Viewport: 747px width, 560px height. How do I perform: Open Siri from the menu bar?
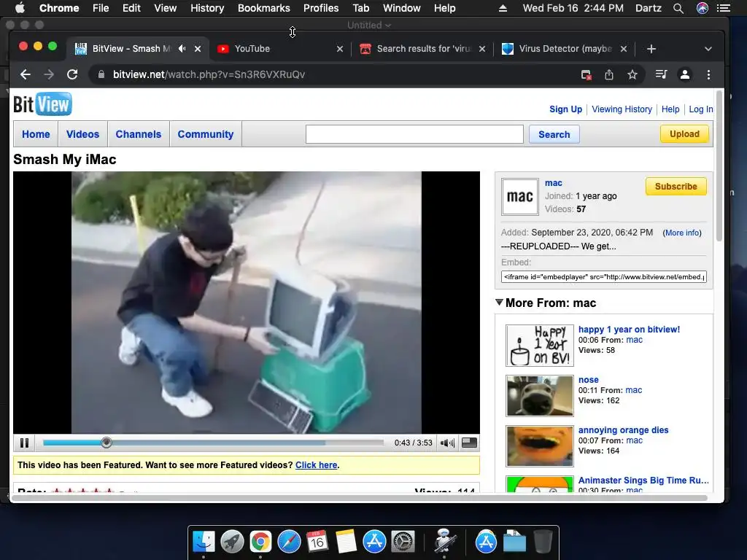click(703, 8)
